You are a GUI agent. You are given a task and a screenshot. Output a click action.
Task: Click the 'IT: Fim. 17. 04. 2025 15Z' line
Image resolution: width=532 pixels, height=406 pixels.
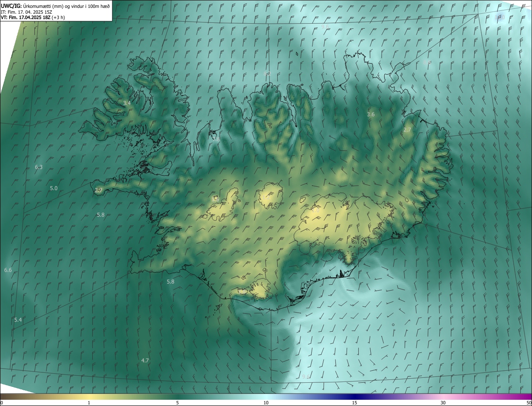click(x=26, y=12)
